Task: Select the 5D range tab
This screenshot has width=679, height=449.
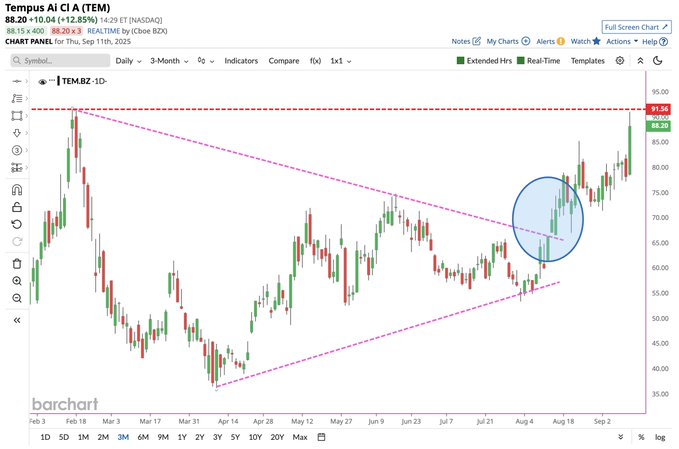Action: (x=64, y=437)
